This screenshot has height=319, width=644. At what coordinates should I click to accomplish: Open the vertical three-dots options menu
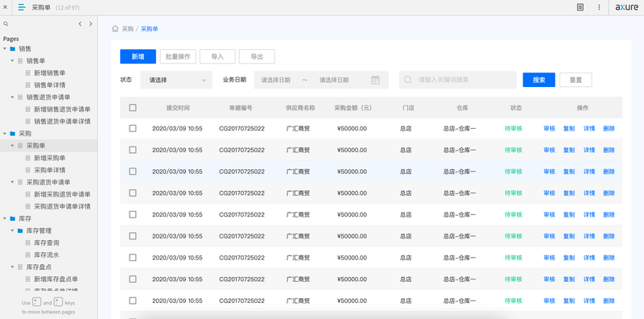[x=599, y=7]
